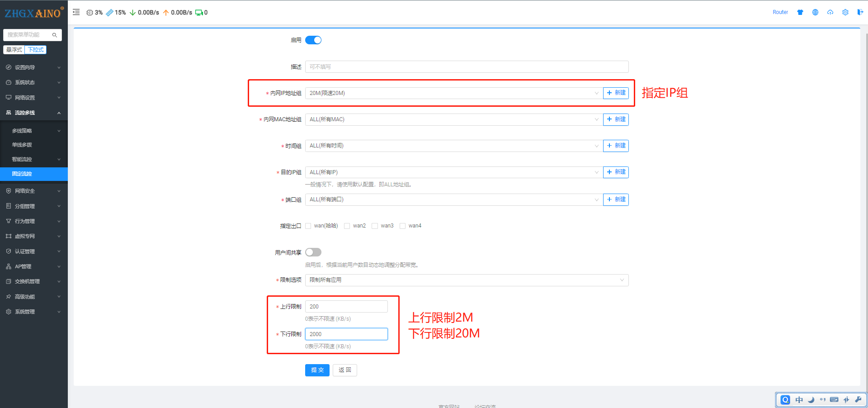868x408 pixels.
Task: Click the search magnifier icon in sidebar
Action: [55, 35]
